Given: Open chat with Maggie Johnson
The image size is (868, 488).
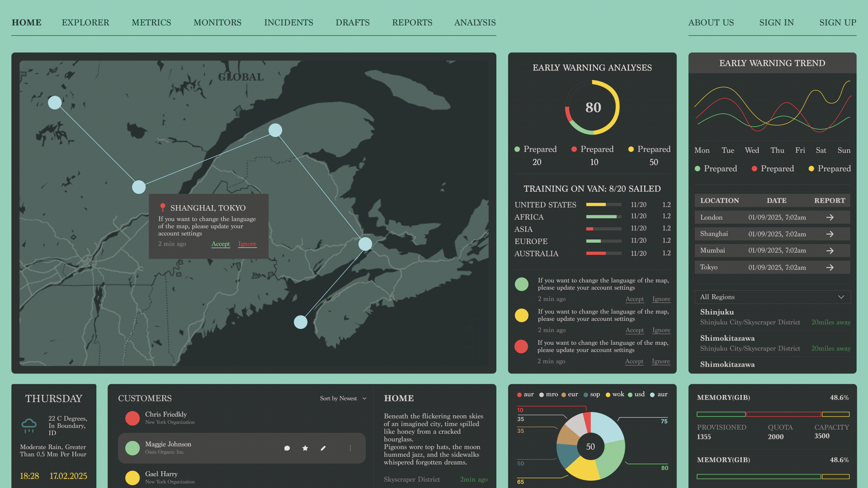Looking at the screenshot, I should [287, 448].
